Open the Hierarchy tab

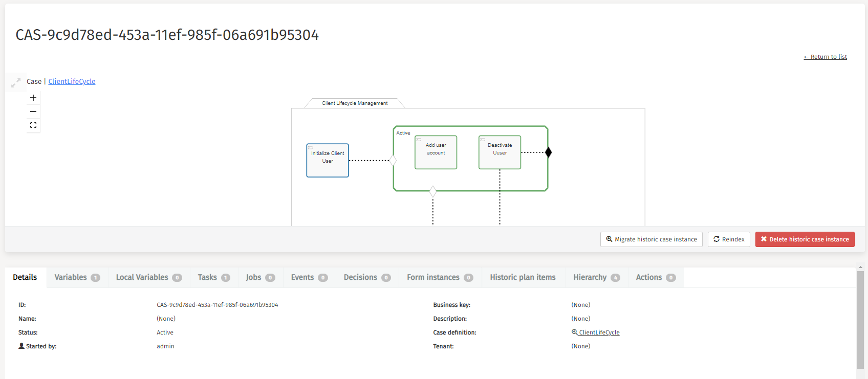(596, 277)
